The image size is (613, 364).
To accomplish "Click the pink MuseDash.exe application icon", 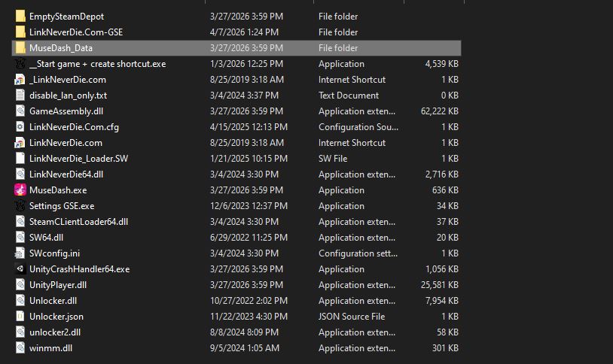I will point(20,190).
